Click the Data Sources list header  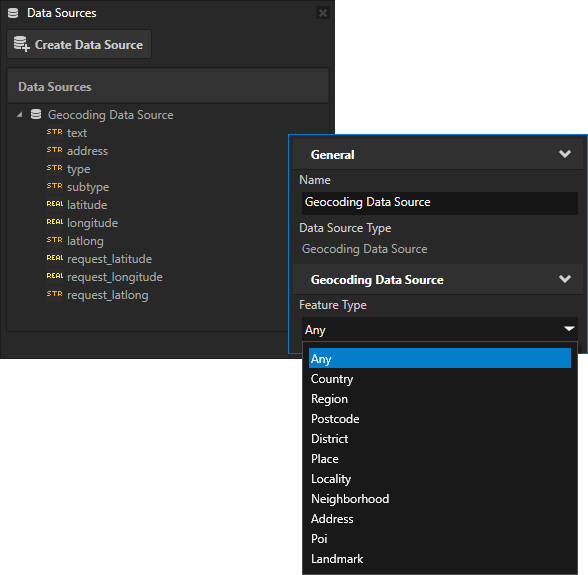click(168, 86)
